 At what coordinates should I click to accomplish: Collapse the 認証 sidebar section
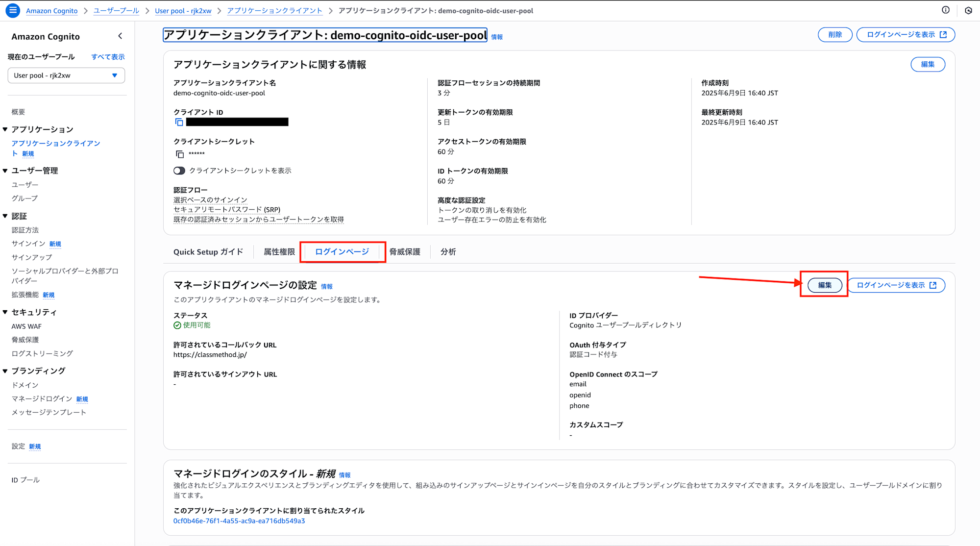[5, 216]
